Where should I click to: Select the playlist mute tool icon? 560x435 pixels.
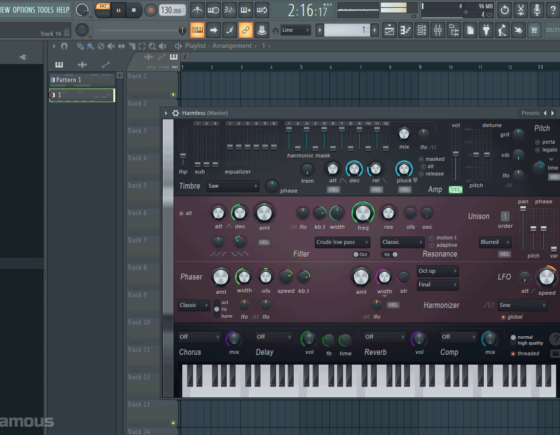(111, 46)
